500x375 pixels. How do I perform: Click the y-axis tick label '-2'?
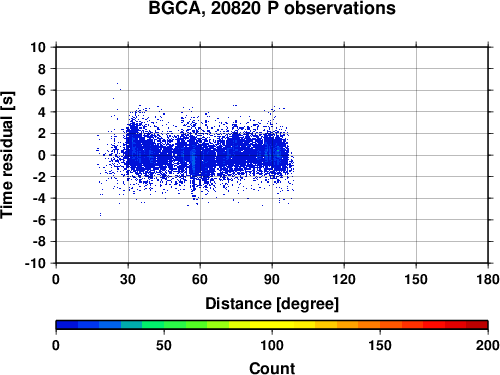[39, 177]
